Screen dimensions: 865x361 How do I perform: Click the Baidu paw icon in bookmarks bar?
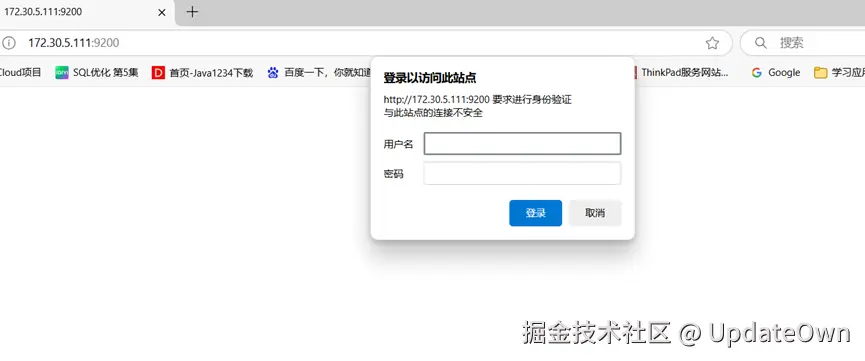273,72
